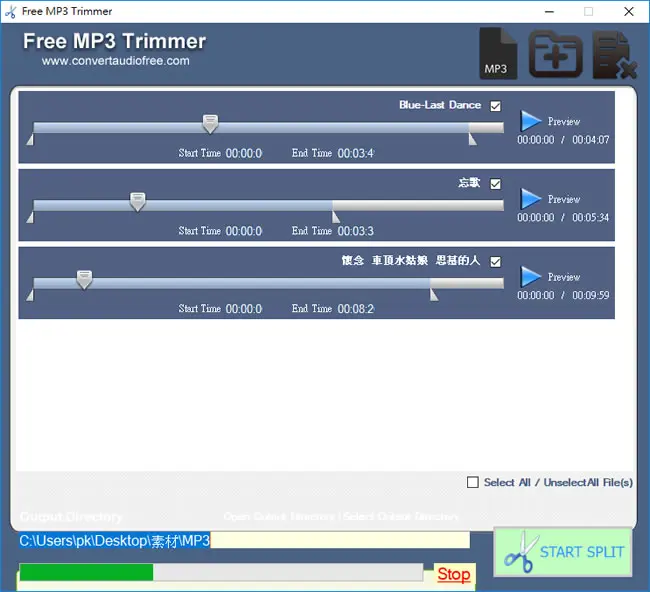
Task: Click the 00:04:07 total duration text
Action: tap(591, 140)
